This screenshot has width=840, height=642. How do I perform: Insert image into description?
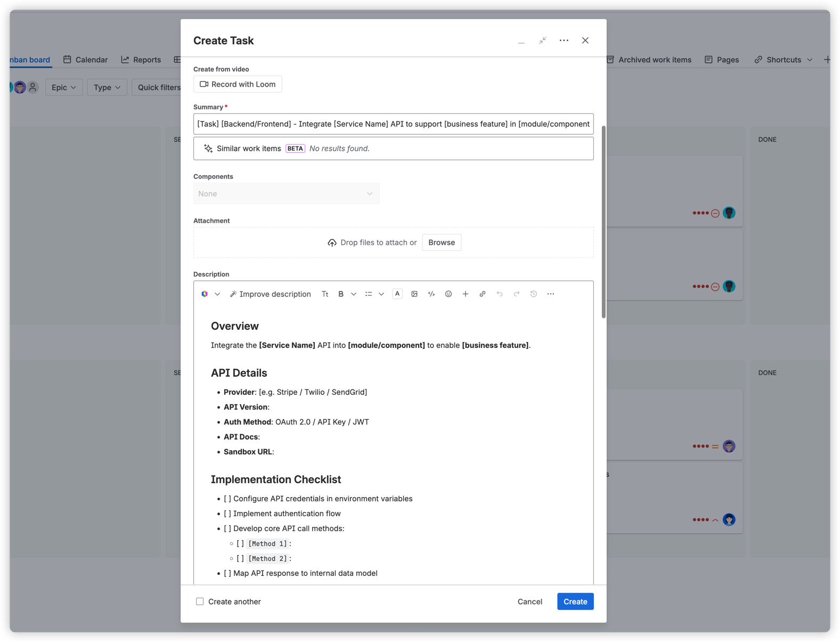point(414,294)
